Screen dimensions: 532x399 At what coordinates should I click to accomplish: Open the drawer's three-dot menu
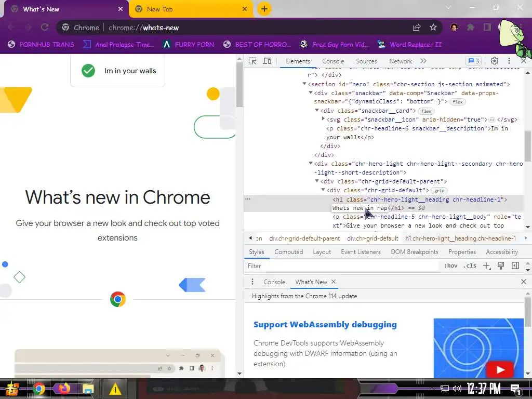click(x=252, y=282)
